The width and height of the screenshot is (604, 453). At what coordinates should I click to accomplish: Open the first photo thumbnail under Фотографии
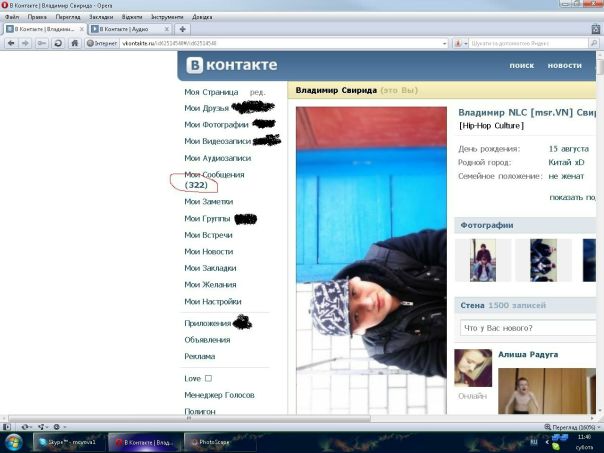(x=483, y=260)
